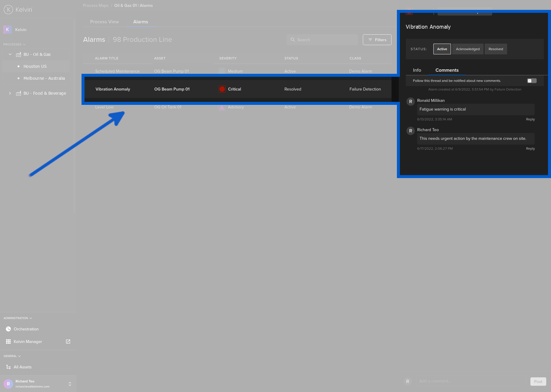Toggle follow this thread notification switch
The width and height of the screenshot is (551, 392).
[x=532, y=81]
